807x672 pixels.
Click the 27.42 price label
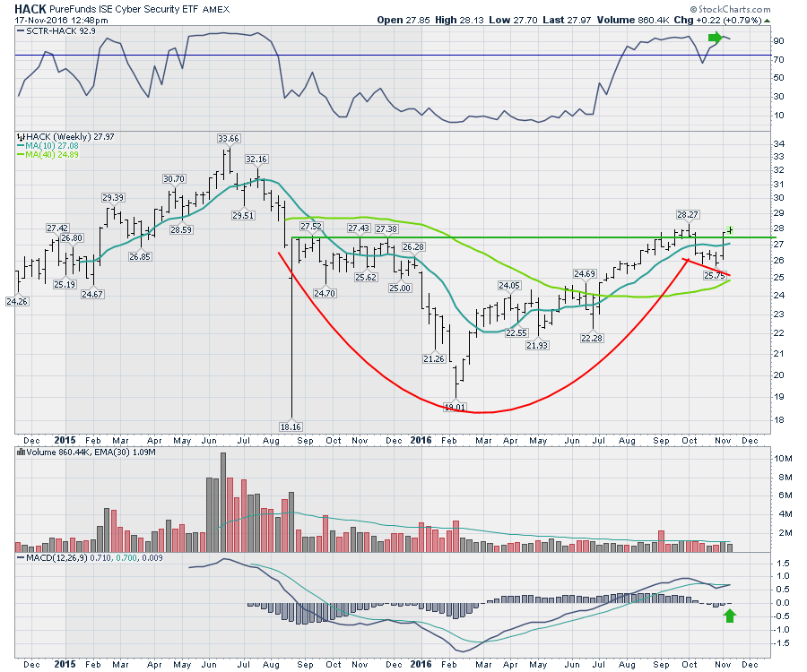[57, 228]
